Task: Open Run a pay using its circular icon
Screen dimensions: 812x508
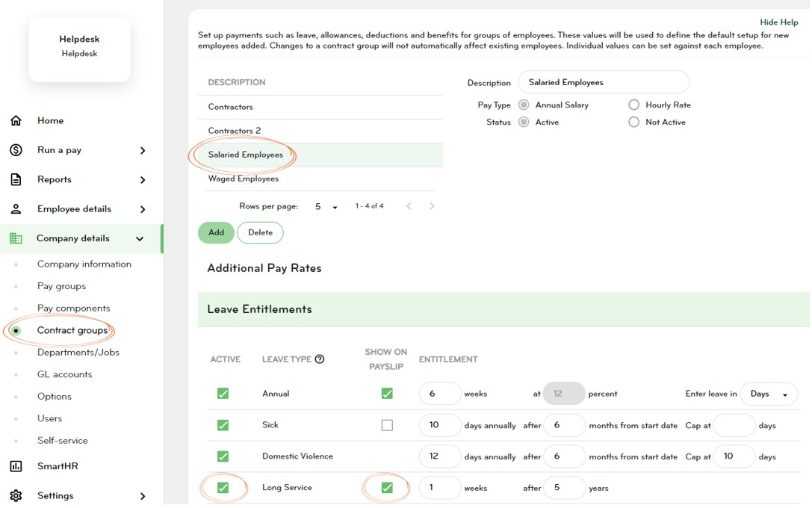Action: (16, 149)
